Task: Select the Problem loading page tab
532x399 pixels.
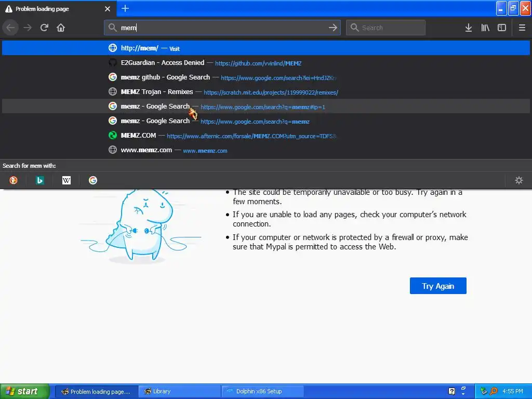Action: click(x=58, y=9)
